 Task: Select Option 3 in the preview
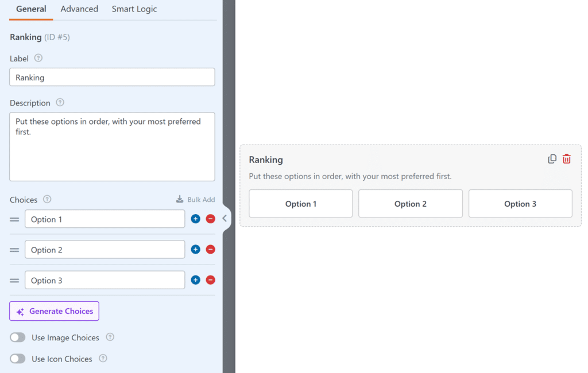[x=520, y=204]
